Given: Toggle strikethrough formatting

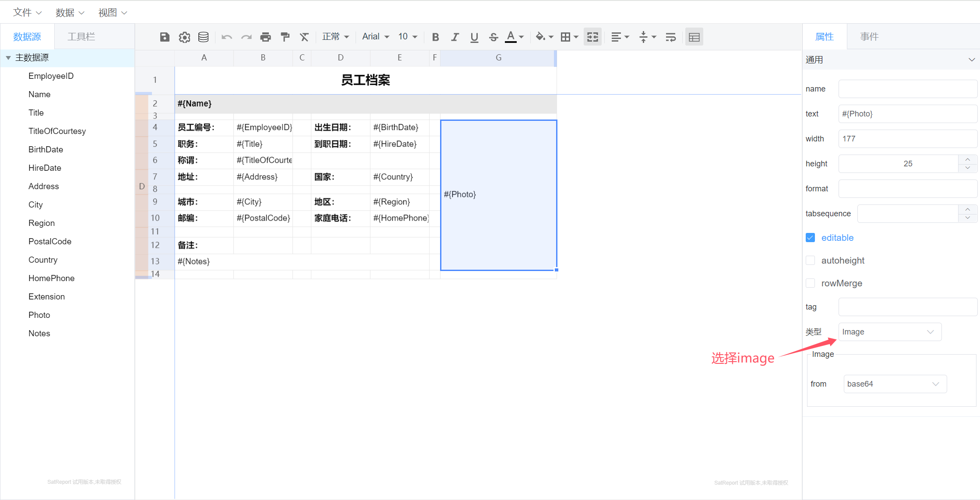Looking at the screenshot, I should click(494, 37).
